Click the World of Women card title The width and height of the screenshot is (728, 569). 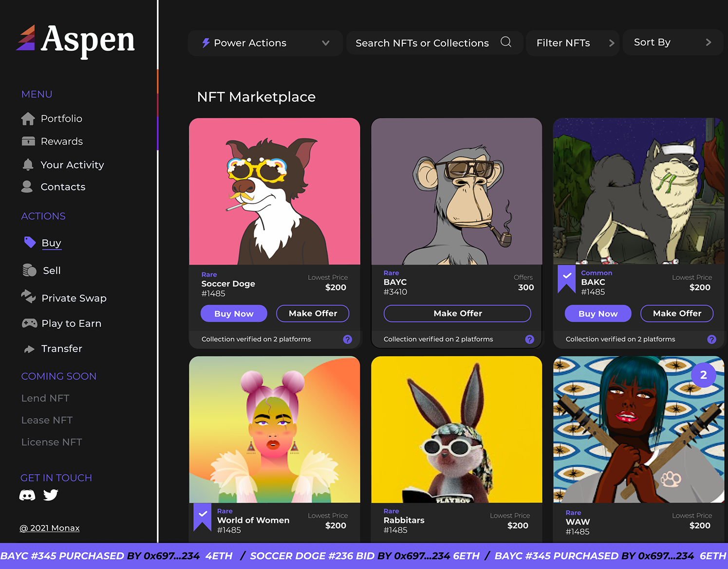(x=253, y=520)
